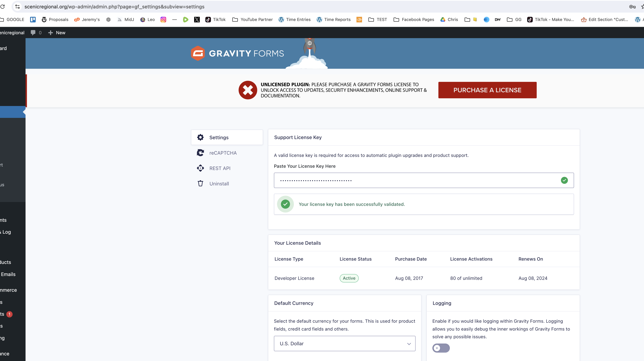644x361 pixels.
Task: Enable the Logging toggle
Action: click(x=441, y=348)
